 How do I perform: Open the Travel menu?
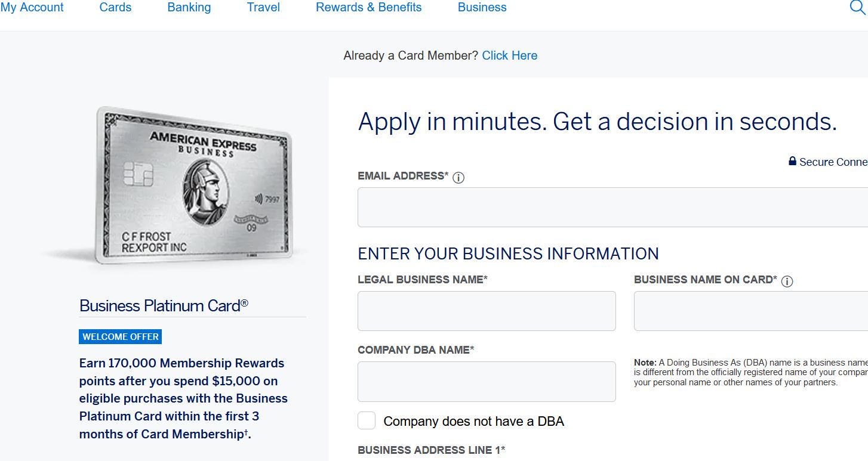pos(263,7)
